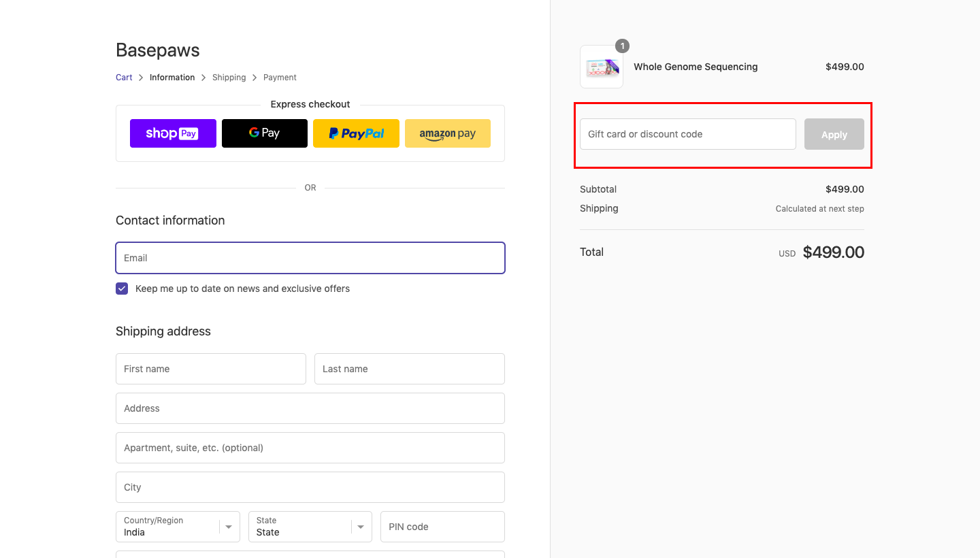Focus the Address field
Viewport: 980px width, 558px height.
[310, 408]
